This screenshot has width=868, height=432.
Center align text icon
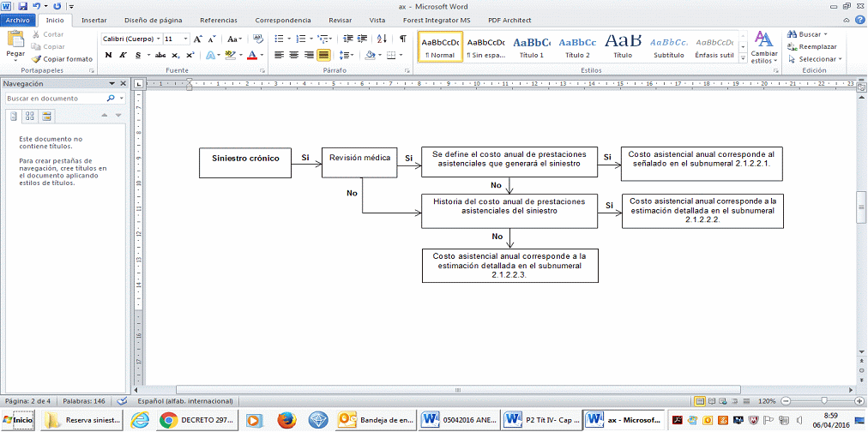coord(294,55)
